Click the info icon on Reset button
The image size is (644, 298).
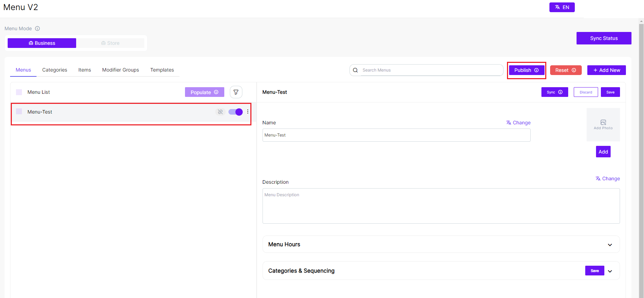[x=574, y=70]
